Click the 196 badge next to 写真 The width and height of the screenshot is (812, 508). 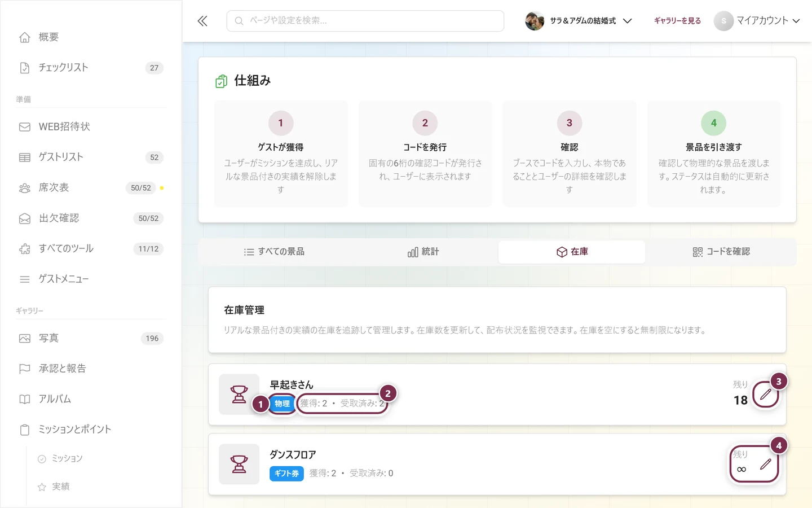click(152, 339)
